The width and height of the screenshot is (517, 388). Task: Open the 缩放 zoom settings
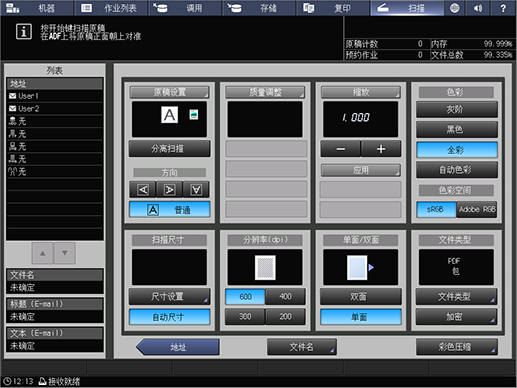click(361, 92)
